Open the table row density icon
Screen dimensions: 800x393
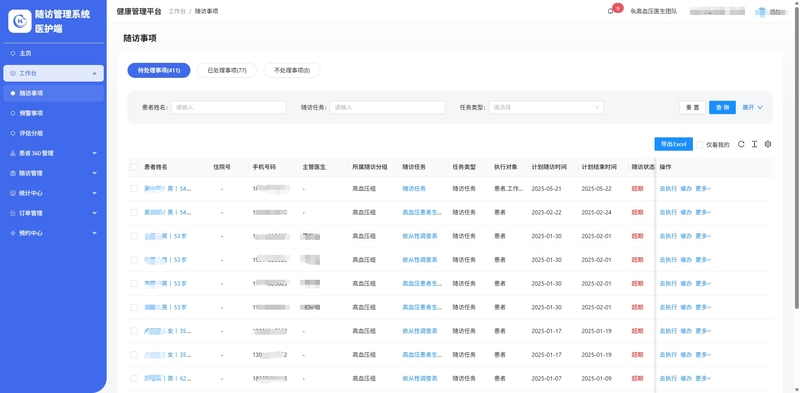pos(754,144)
